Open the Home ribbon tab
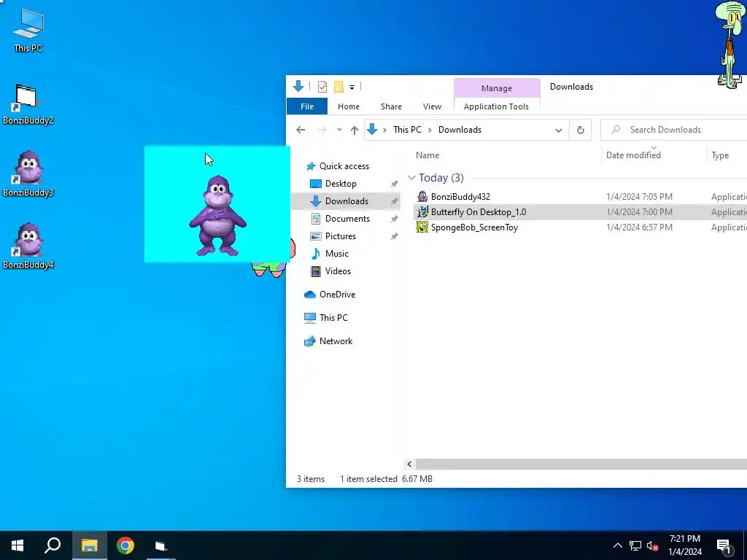This screenshot has height=560, width=747. (348, 106)
